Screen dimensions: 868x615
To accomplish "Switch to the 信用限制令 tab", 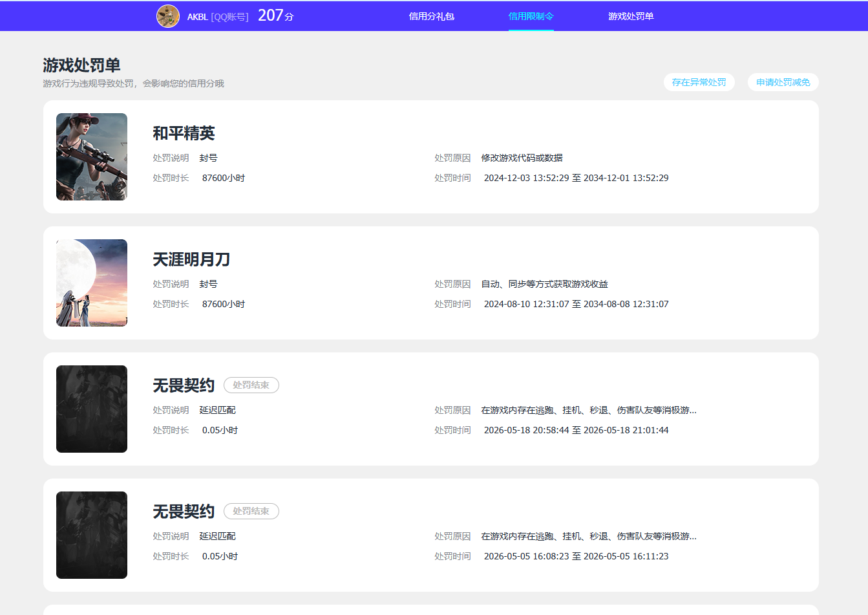I will [x=531, y=16].
